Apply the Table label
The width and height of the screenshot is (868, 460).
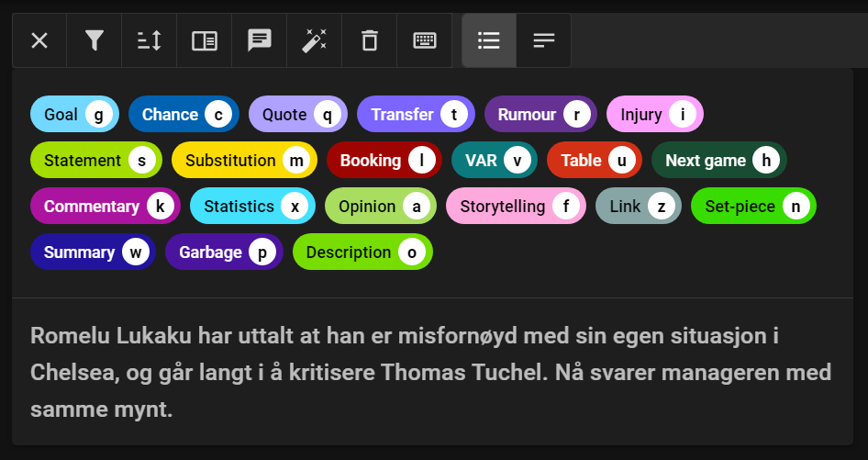[595, 160]
